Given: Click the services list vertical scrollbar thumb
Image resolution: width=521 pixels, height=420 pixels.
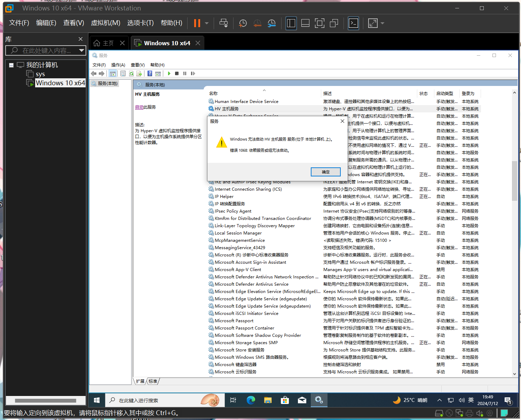Looking at the screenshot, I should click(514, 181).
